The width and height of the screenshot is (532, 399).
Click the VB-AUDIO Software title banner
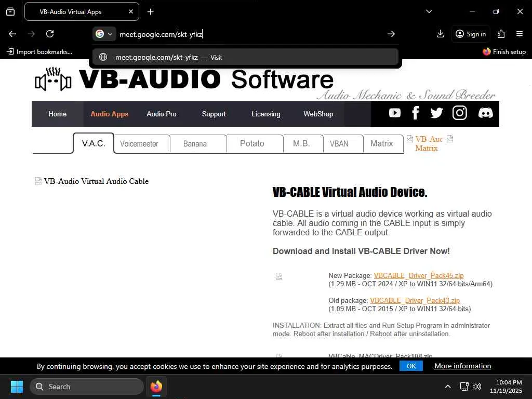pyautogui.click(x=206, y=79)
